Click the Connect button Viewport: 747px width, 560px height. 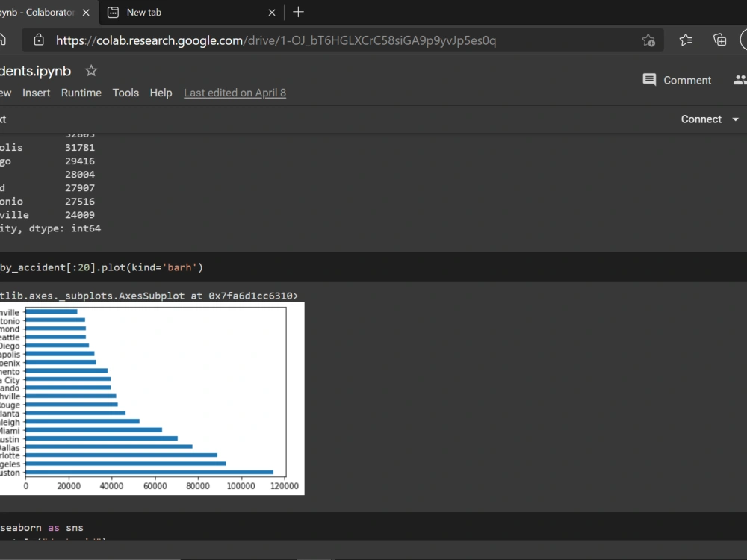701,119
